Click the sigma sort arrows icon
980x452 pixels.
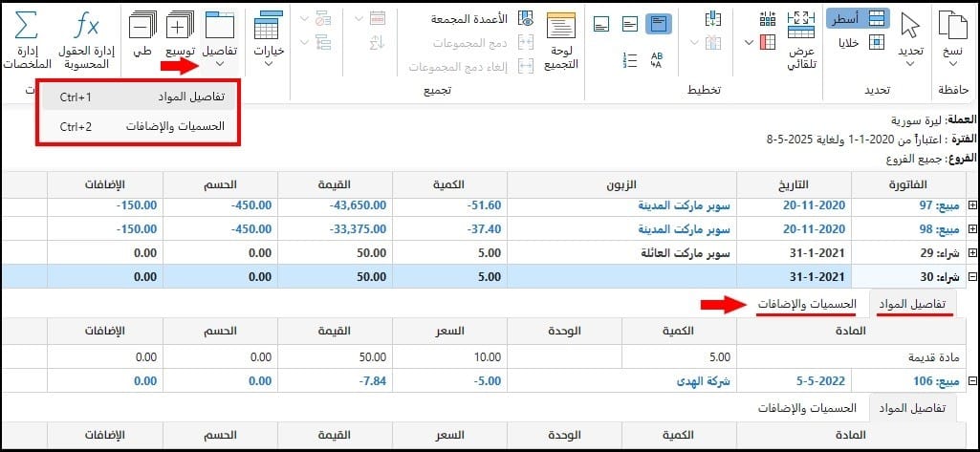377,42
